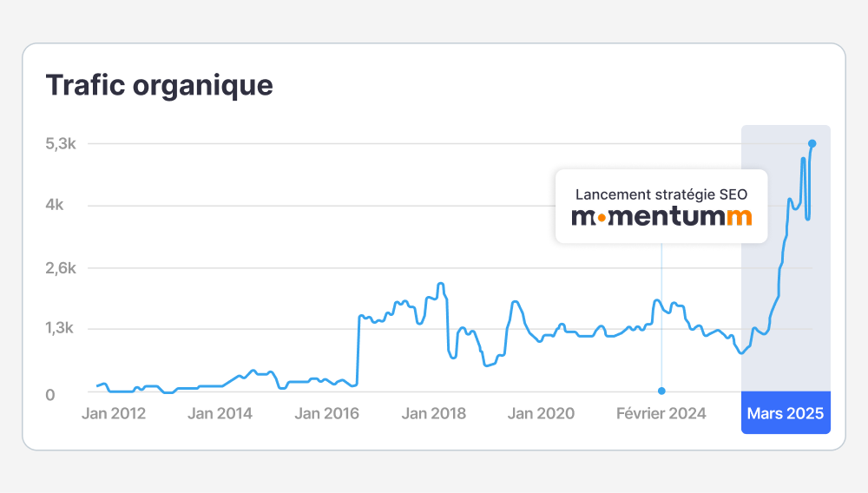Viewport: 868px width, 493px height.
Task: Click the "Jan 2020" axis label
Action: tap(541, 413)
